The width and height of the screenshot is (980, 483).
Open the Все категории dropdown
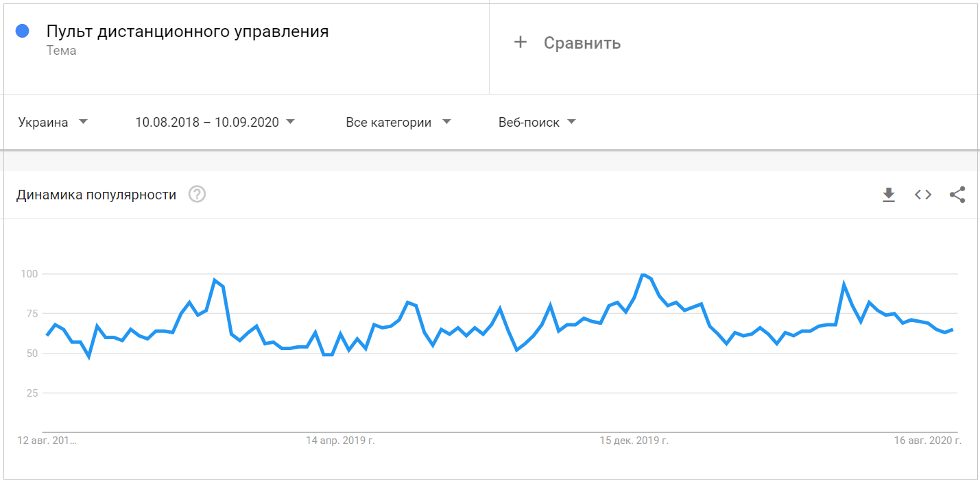398,123
